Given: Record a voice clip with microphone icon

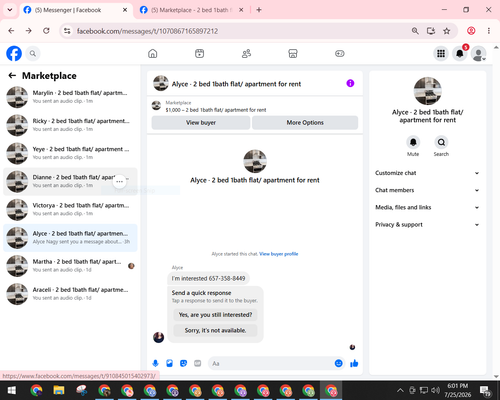Looking at the screenshot, I should (155, 363).
